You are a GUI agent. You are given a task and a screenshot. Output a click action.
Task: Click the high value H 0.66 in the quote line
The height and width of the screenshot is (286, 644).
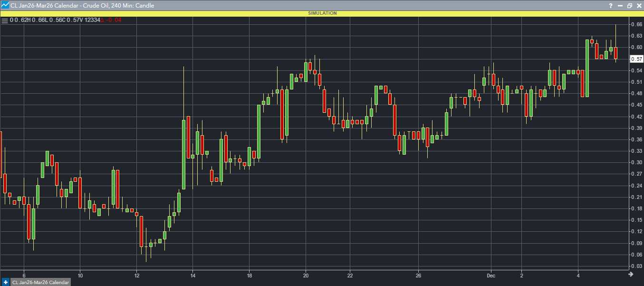(37, 20)
